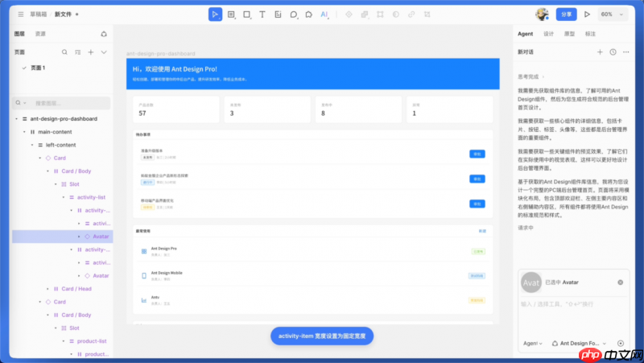The width and height of the screenshot is (644, 363).
Task: Click the Ant Design Mobile list row
Action: click(313, 275)
